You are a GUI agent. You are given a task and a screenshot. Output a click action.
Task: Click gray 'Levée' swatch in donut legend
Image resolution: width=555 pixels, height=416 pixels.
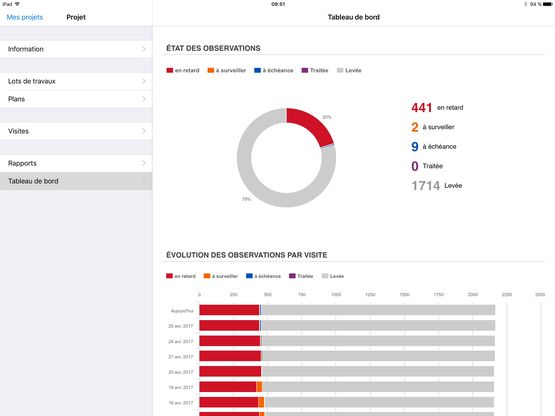click(340, 70)
